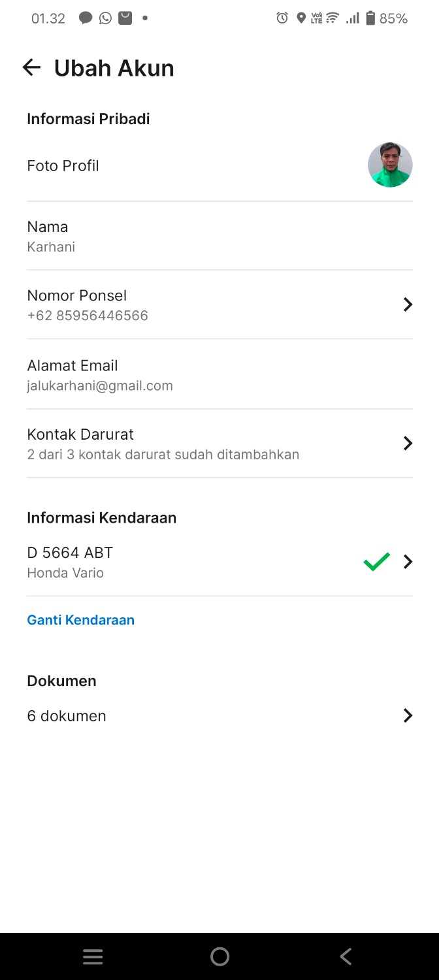The height and width of the screenshot is (980, 439).
Task: Expand Kontak Darurat with its chevron
Action: 408,444
